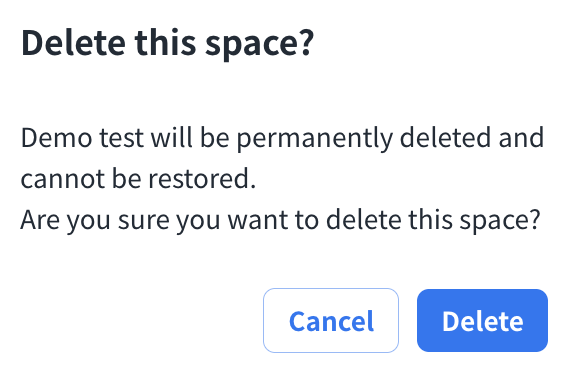Choose Cancel to keep Demo test
The width and height of the screenshot is (568, 368).
coord(331,321)
